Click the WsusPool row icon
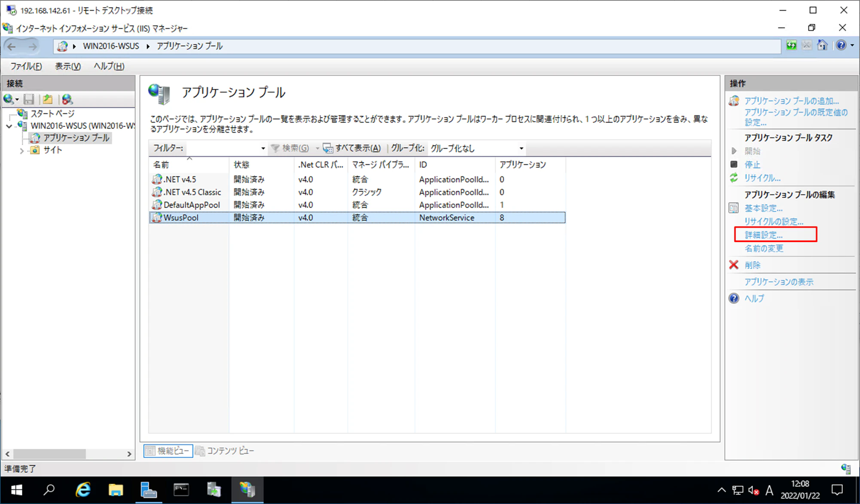 157,218
